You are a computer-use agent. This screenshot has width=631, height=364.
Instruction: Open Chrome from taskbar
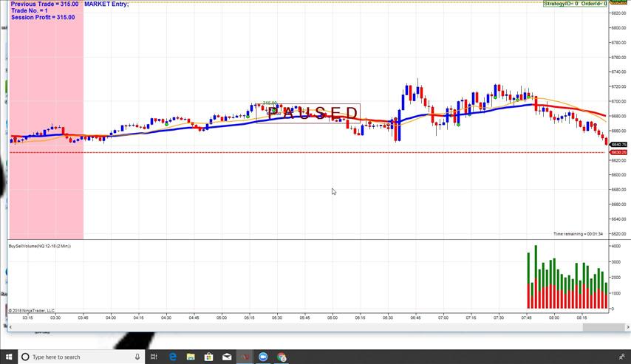[x=282, y=357]
